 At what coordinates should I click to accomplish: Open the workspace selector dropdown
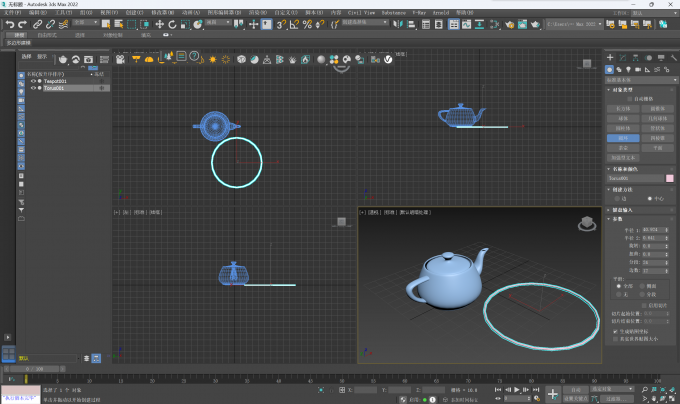pos(654,13)
